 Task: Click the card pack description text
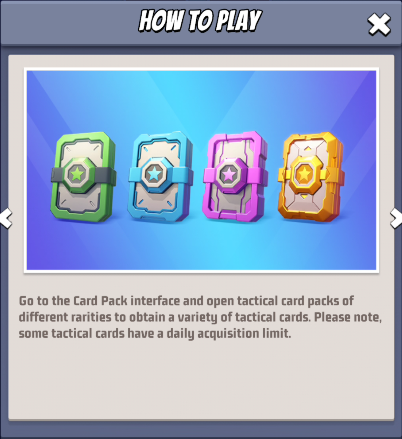click(x=200, y=317)
